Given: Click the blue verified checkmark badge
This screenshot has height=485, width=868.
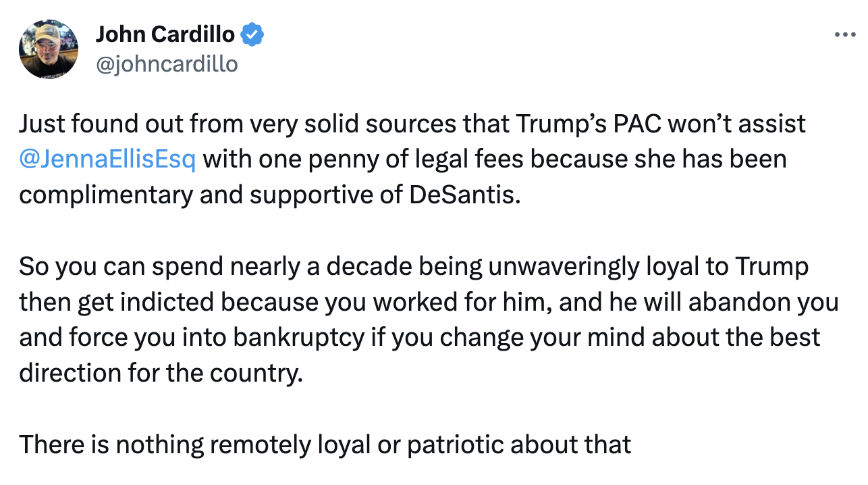Looking at the screenshot, I should 252,34.
